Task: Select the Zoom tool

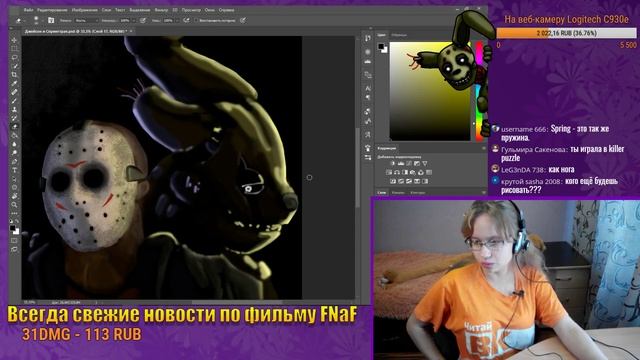Action: tap(14, 204)
